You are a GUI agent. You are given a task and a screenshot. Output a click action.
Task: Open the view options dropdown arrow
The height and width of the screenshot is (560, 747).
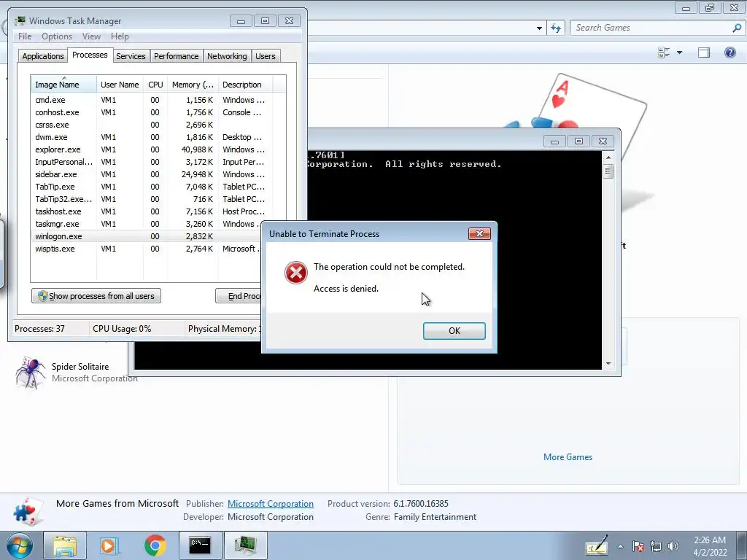(x=679, y=52)
